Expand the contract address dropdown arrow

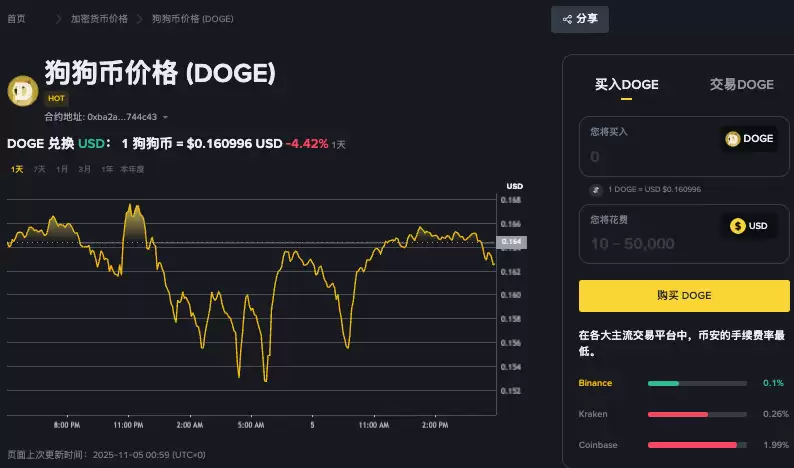coord(165,118)
